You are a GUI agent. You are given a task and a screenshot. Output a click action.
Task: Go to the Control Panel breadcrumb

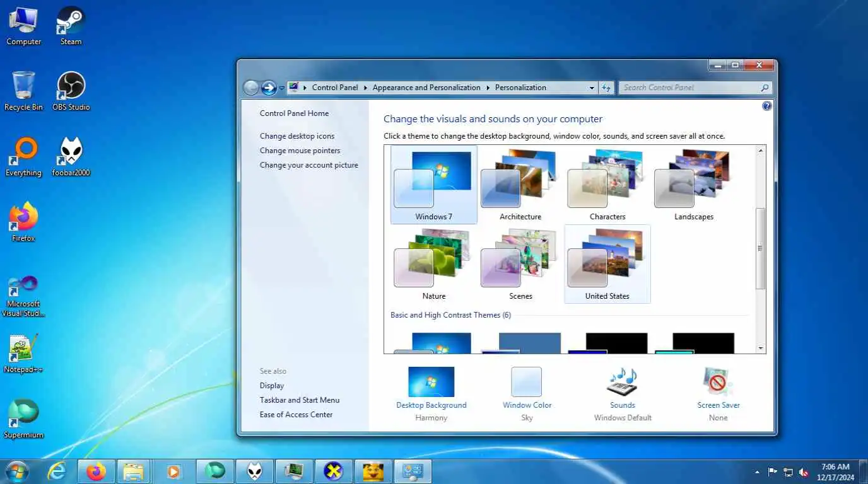[335, 88]
